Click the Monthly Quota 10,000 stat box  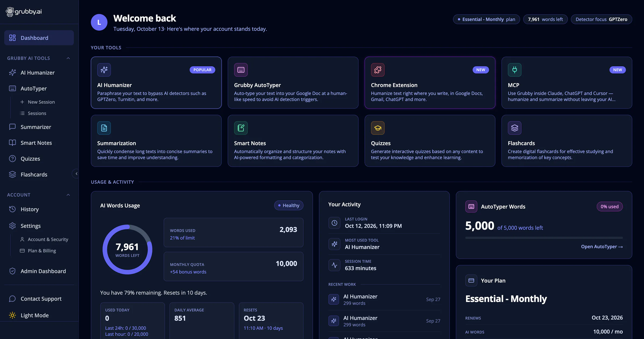pyautogui.click(x=233, y=266)
